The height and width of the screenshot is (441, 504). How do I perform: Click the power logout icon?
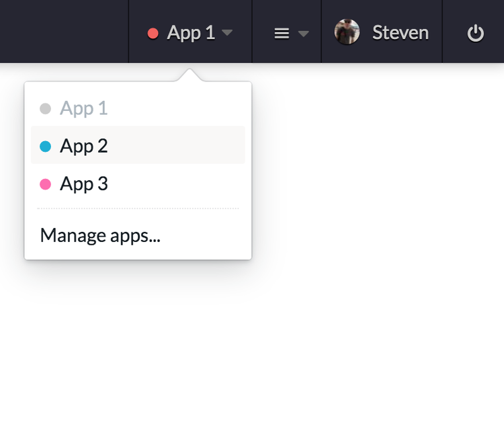(x=475, y=33)
